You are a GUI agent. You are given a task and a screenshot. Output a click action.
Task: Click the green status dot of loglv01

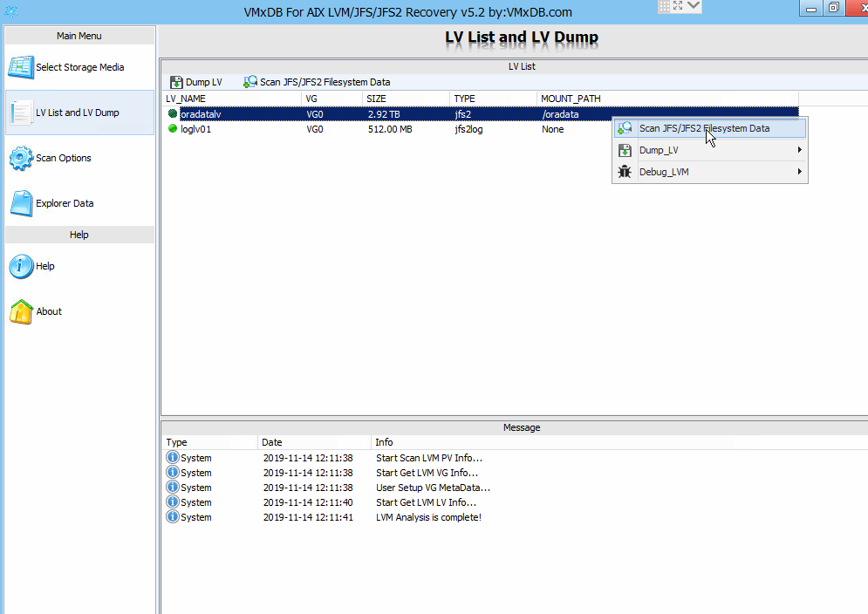173,129
